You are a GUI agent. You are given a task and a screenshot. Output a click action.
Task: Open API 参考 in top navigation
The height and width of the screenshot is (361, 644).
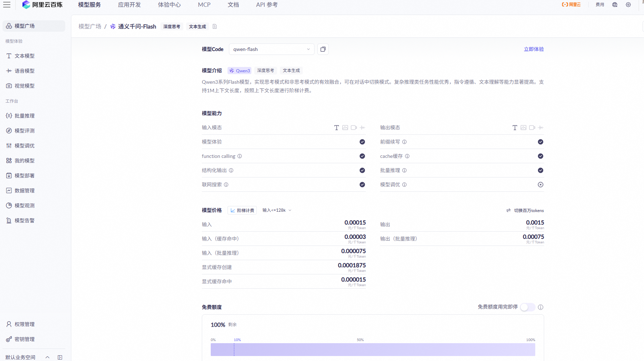(x=267, y=5)
